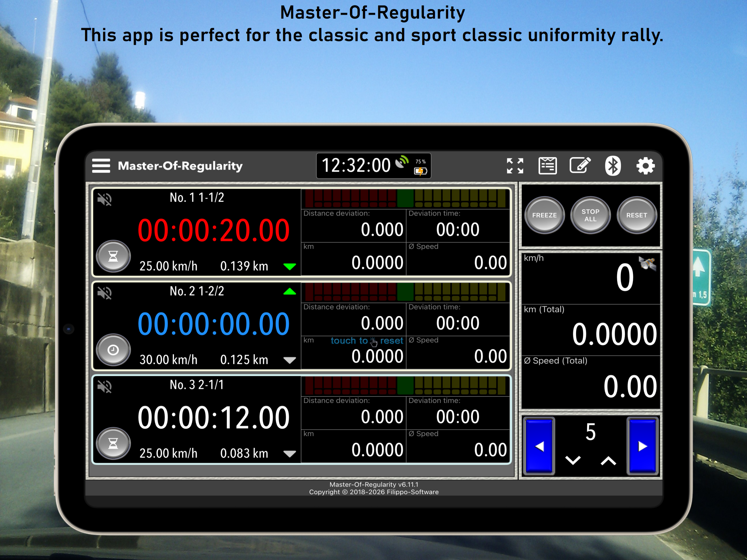
Task: Expand stage No. 3 white down arrow
Action: point(289,454)
